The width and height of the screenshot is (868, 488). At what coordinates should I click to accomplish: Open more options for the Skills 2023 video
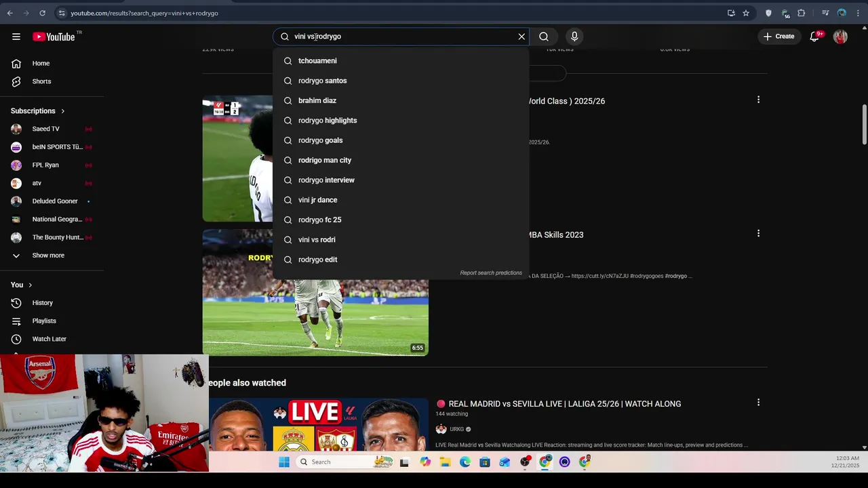coord(758,233)
